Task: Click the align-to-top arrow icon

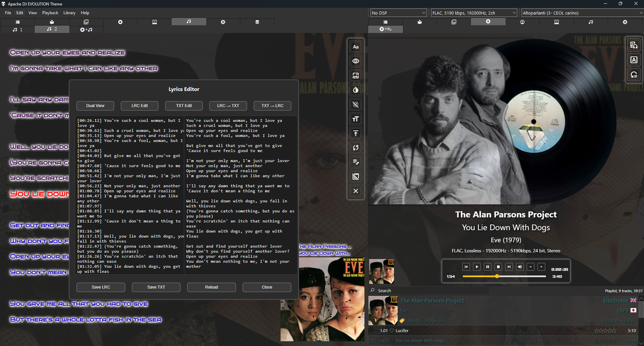Action: tap(356, 133)
